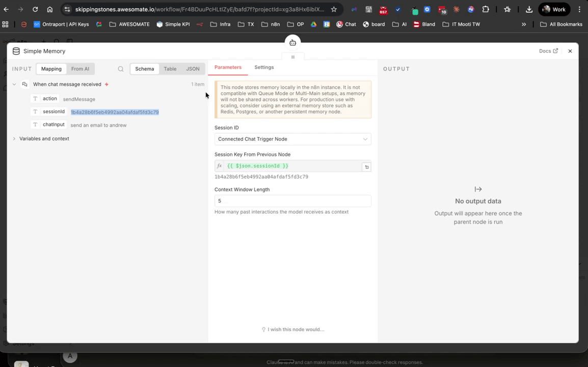Screen dimensions: 588x367
Task: Switch to the From AI input mode
Action: point(80,68)
